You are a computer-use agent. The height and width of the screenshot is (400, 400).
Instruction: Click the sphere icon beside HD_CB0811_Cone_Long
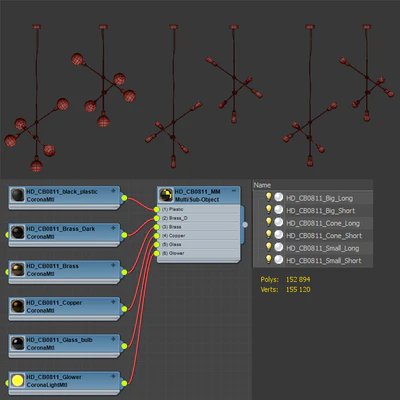pos(279,222)
